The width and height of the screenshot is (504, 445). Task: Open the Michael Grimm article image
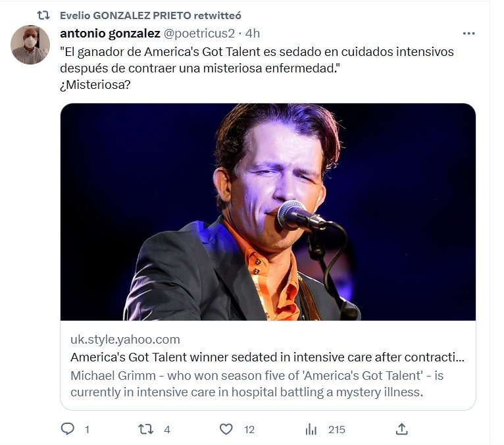pyautogui.click(x=268, y=212)
